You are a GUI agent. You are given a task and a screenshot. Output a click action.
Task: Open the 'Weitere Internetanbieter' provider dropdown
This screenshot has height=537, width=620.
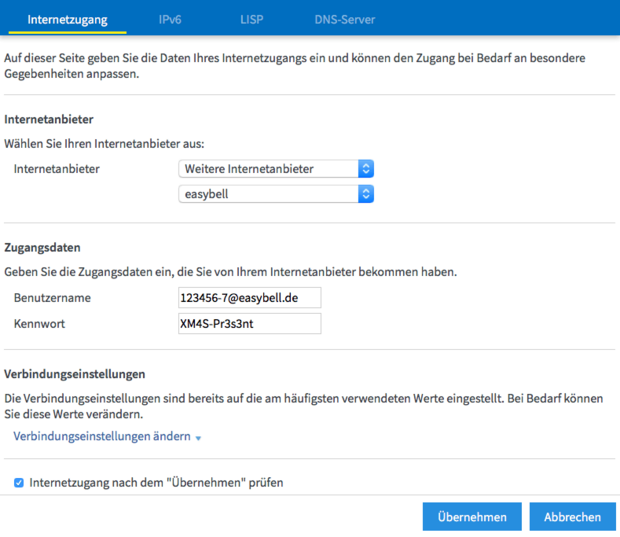pyautogui.click(x=268, y=169)
